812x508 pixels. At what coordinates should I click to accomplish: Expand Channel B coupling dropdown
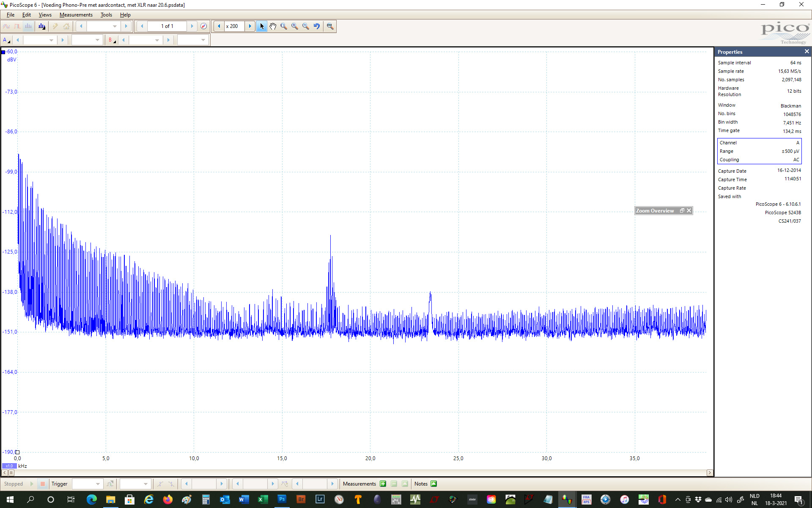[x=203, y=40]
